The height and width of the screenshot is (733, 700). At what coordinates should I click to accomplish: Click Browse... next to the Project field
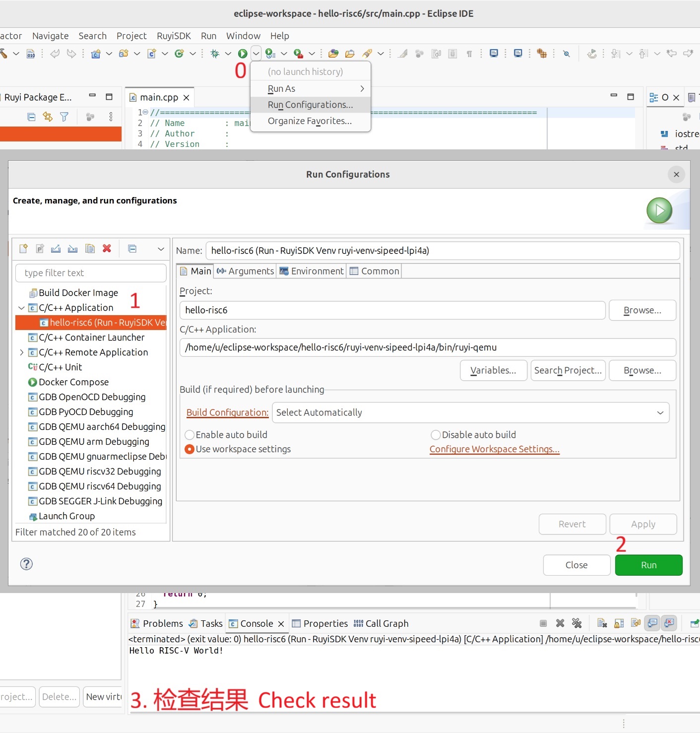642,310
